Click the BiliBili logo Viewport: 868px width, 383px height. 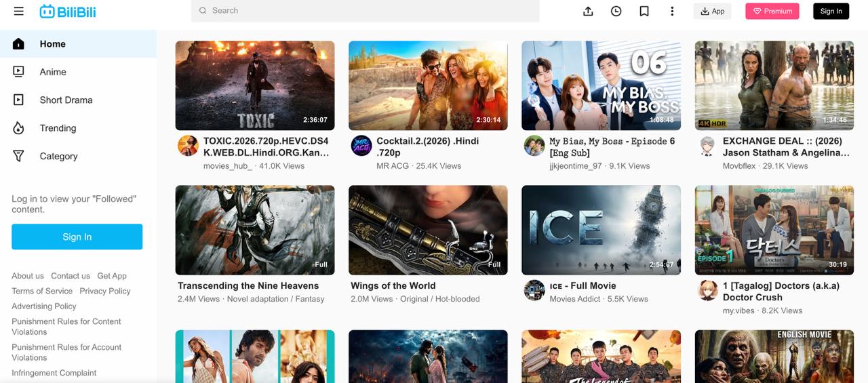[x=68, y=11]
